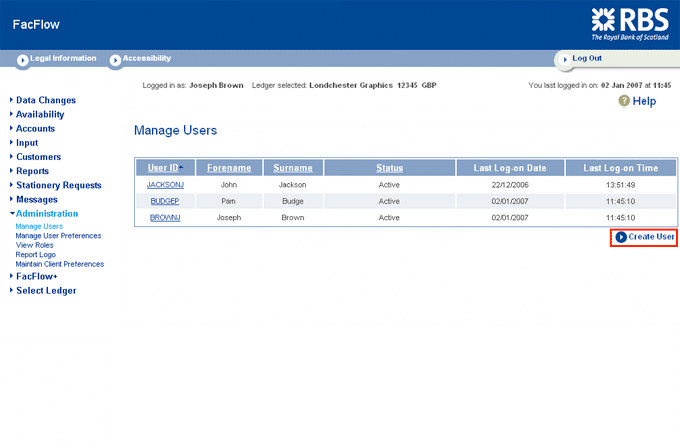Viewport: 680px width, 446px height.
Task: Click the RBS logo
Action: coord(629,22)
